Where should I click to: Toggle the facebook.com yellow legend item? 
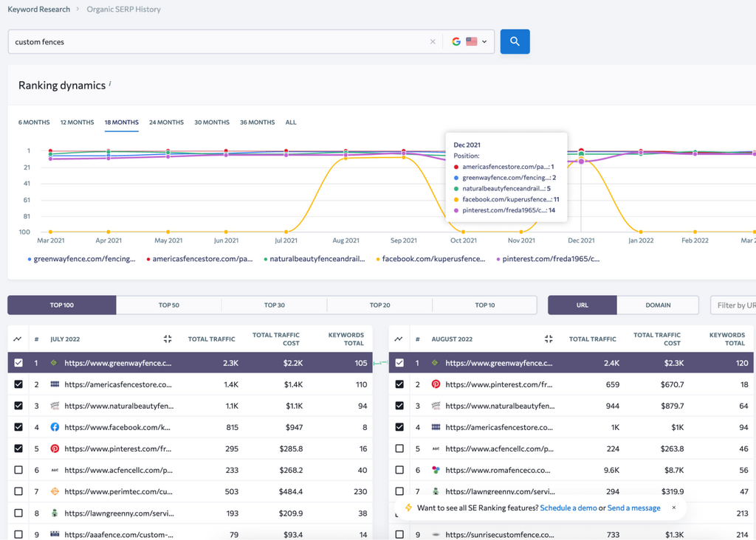pyautogui.click(x=433, y=259)
